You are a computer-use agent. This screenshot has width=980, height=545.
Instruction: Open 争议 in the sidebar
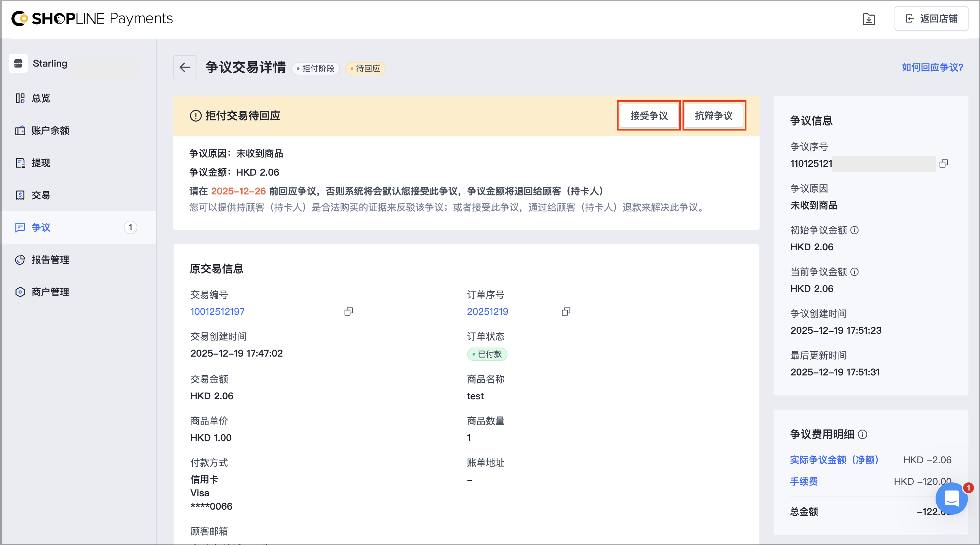pyautogui.click(x=79, y=227)
